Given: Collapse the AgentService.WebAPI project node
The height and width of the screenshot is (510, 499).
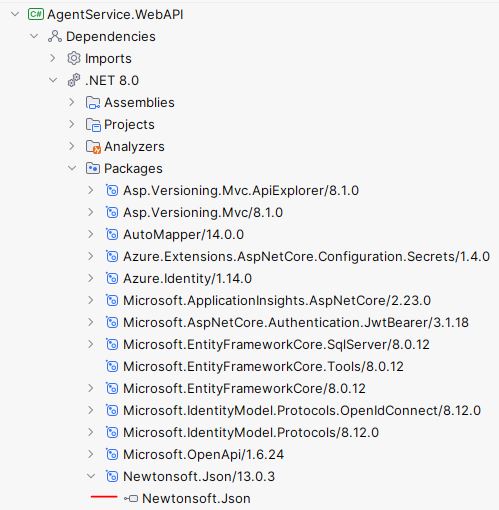Looking at the screenshot, I should (x=15, y=14).
